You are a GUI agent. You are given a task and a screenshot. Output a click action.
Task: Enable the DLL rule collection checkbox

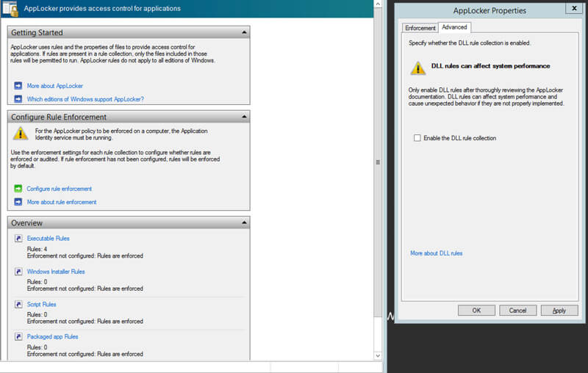tap(417, 138)
